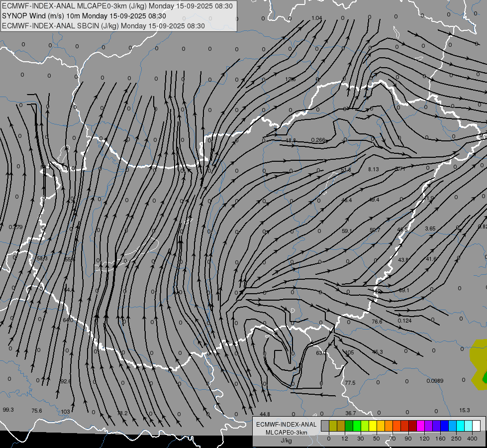The width and height of the screenshot is (487, 448).
Task: Click the map value 69.1
Action: tap(404, 290)
